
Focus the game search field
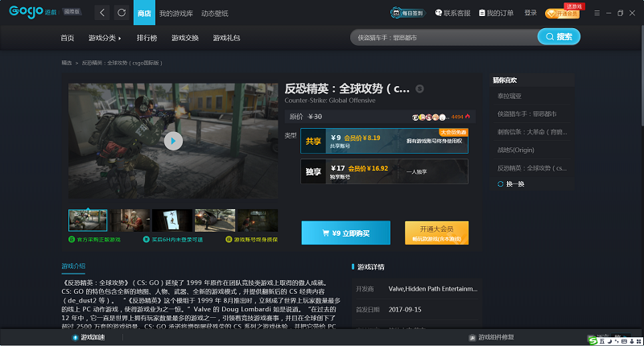tap(444, 37)
